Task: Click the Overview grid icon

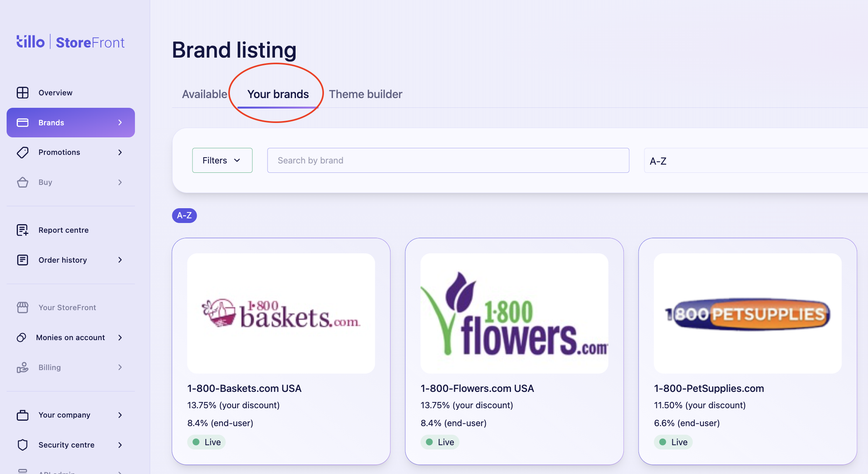Action: click(23, 93)
